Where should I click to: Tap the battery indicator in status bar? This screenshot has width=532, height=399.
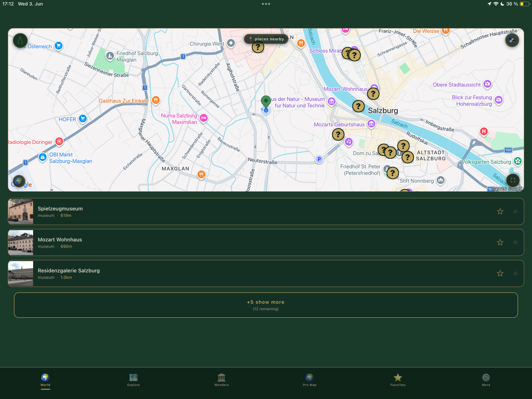[525, 4]
